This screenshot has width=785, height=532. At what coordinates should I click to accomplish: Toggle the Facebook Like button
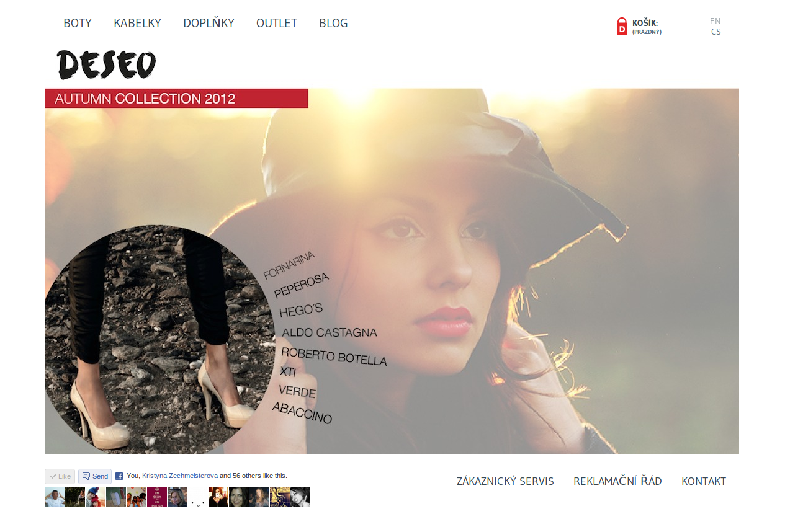click(x=60, y=476)
